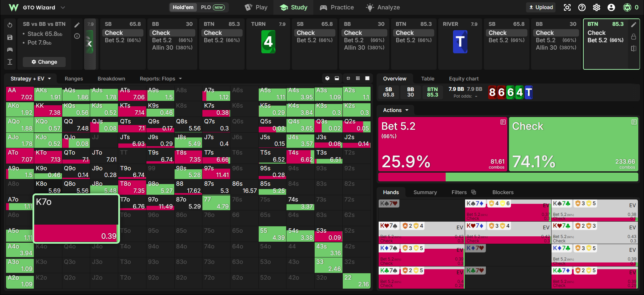644x295 pixels.
Task: Click the lock icon in the BTN card
Action: [634, 36]
